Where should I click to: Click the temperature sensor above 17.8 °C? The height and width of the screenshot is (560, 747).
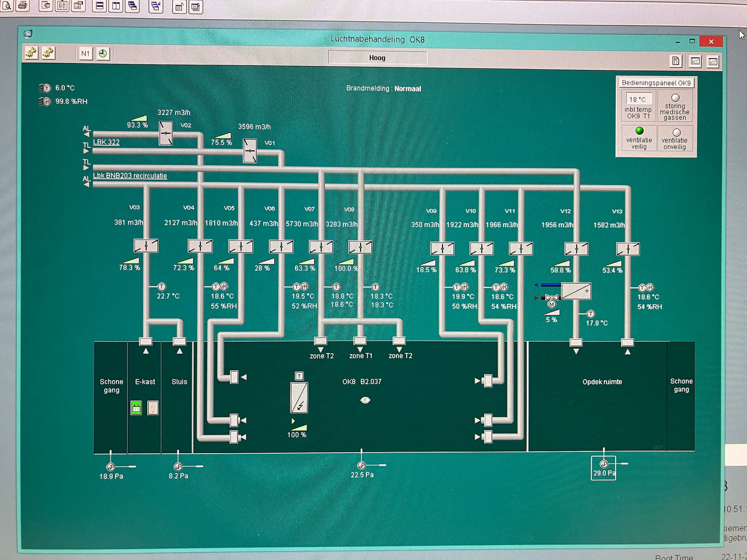click(x=590, y=314)
